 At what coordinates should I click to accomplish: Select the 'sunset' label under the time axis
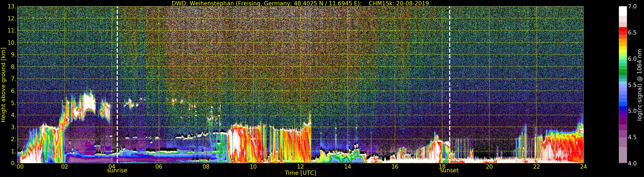(449, 171)
